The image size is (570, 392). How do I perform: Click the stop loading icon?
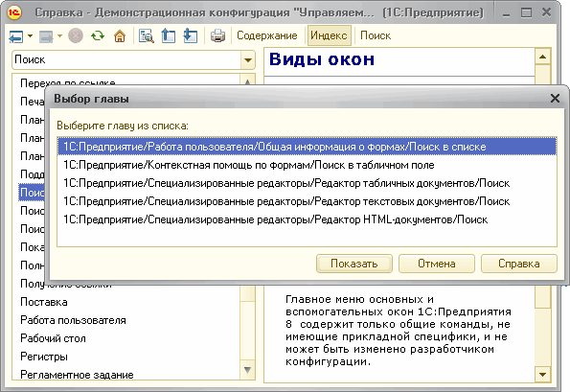[76, 35]
